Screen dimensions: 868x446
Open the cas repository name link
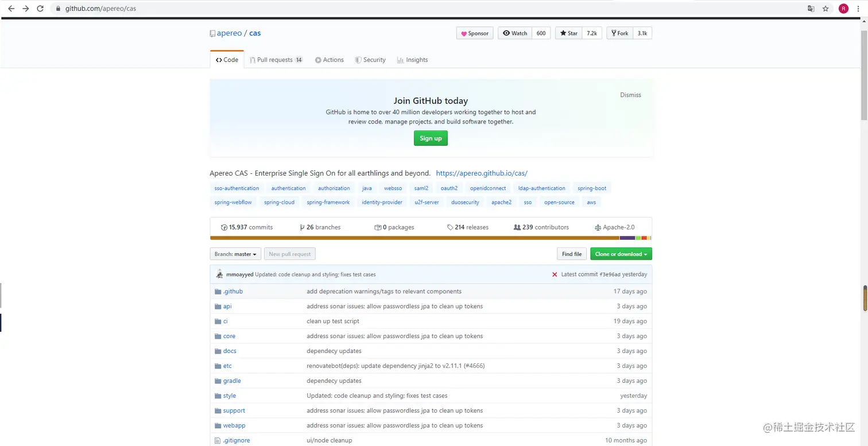(x=255, y=33)
